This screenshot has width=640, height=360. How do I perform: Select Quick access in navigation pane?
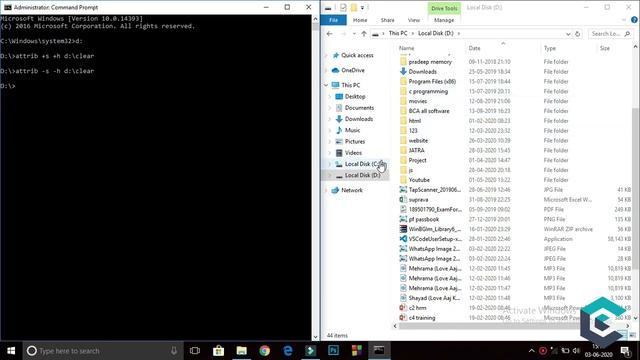coord(357,55)
